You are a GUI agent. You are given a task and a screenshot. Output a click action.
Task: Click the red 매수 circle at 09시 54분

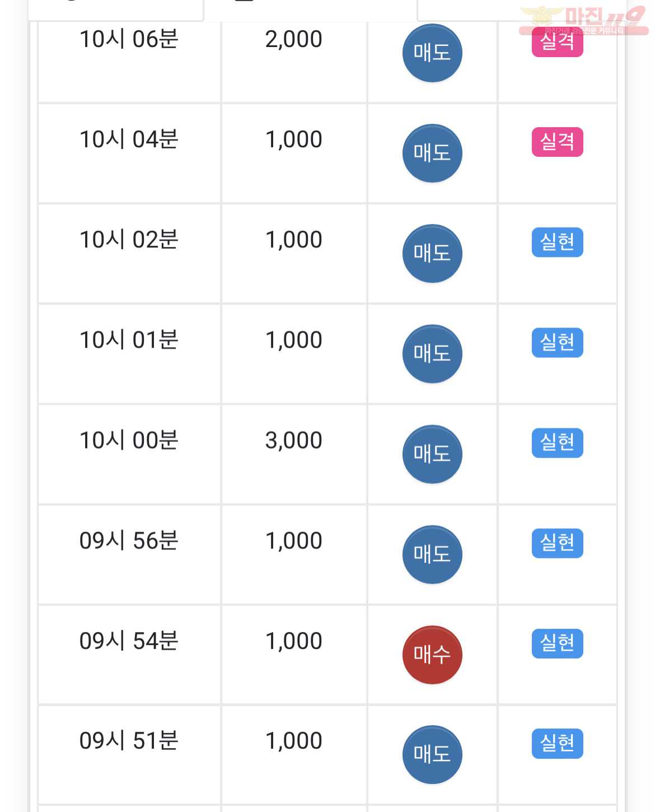coord(432,655)
